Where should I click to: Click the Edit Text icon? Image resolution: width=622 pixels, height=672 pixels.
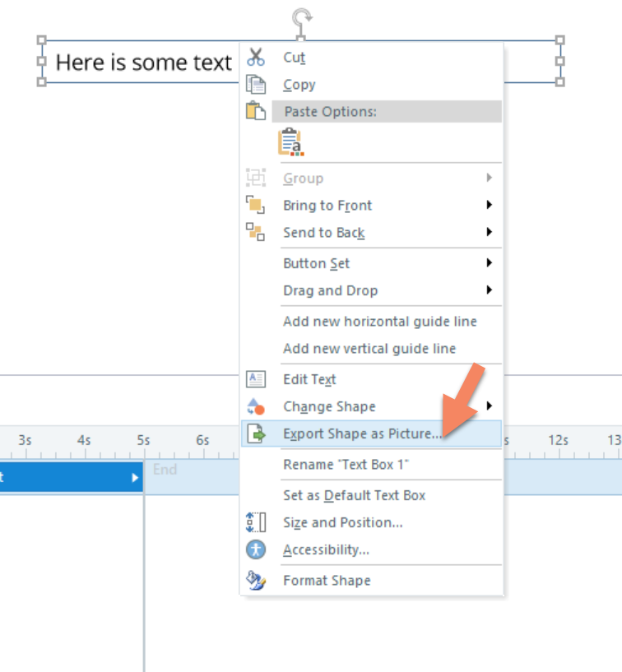pos(256,379)
